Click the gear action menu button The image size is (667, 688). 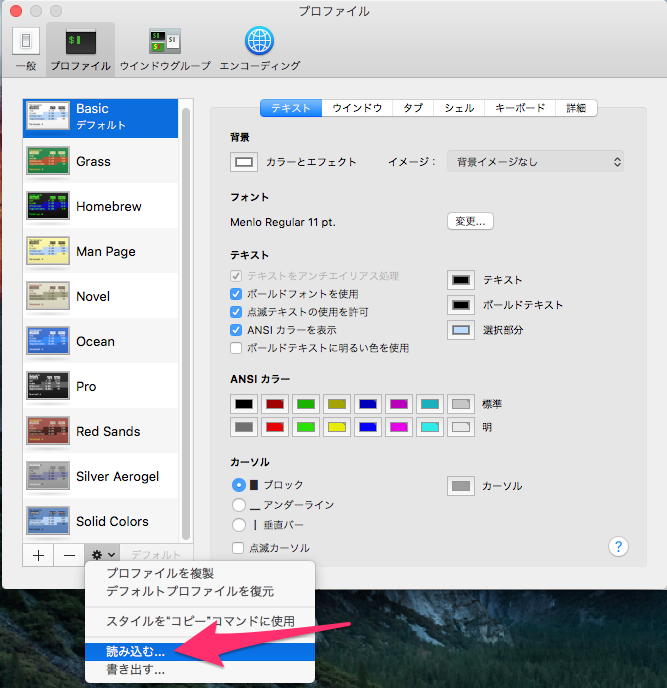103,555
